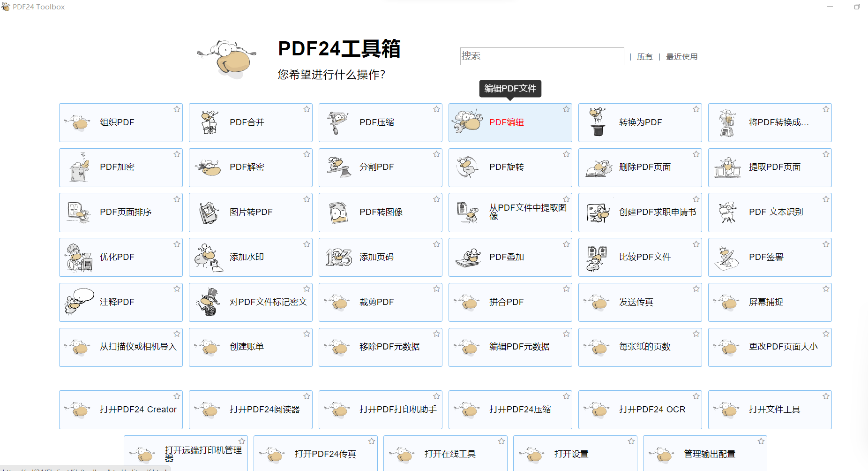Launch 打开PDF24传真 tile

click(x=315, y=453)
